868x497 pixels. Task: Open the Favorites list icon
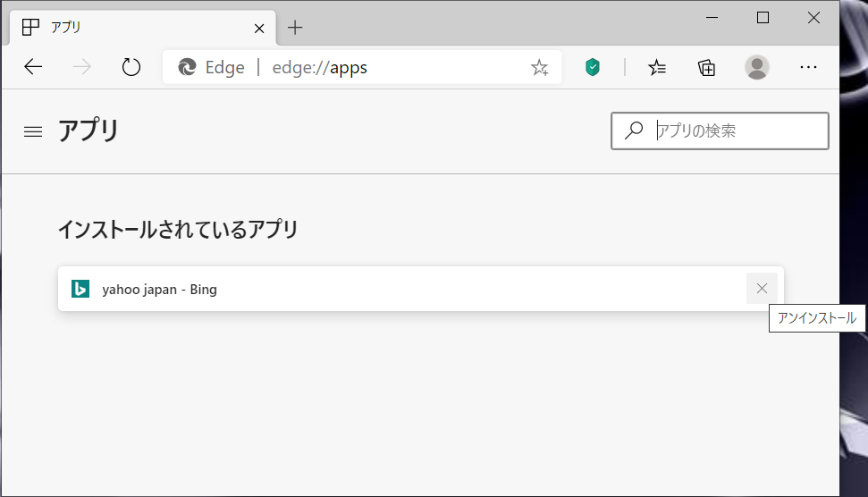[x=657, y=68]
